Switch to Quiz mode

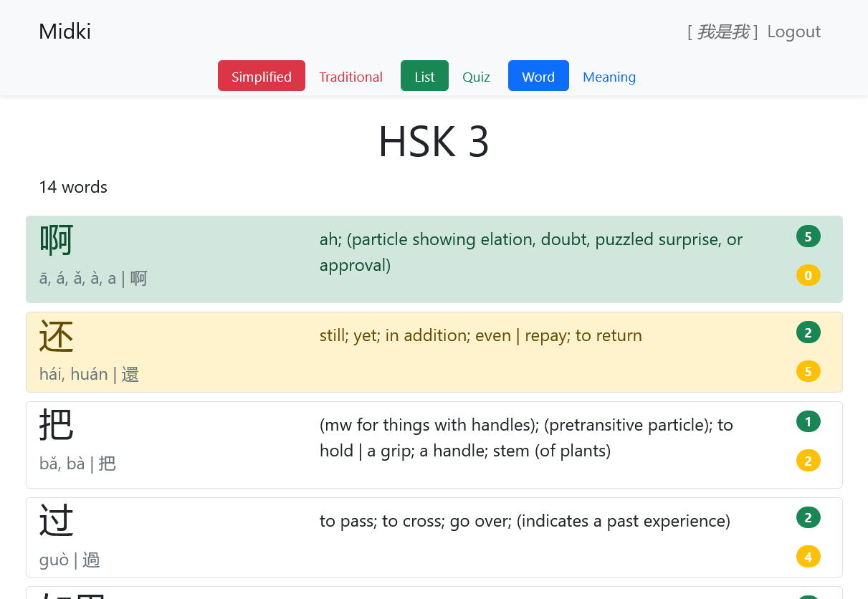(476, 77)
